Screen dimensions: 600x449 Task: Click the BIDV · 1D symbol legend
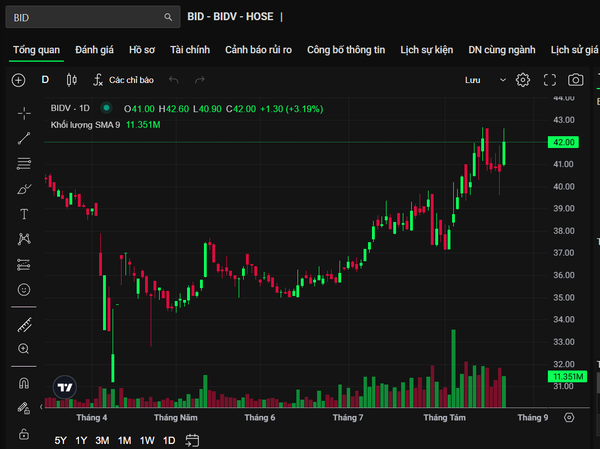[x=70, y=108]
